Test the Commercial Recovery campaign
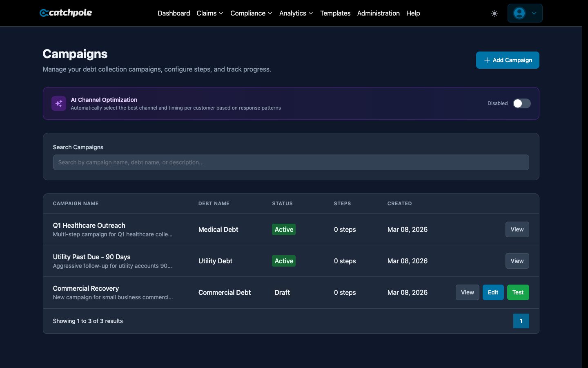This screenshot has width=588, height=368. (518, 292)
